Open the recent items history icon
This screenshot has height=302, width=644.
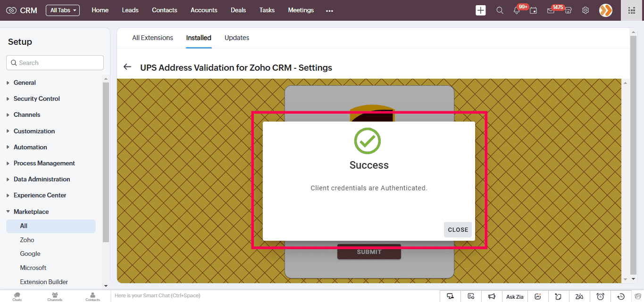pyautogui.click(x=621, y=296)
